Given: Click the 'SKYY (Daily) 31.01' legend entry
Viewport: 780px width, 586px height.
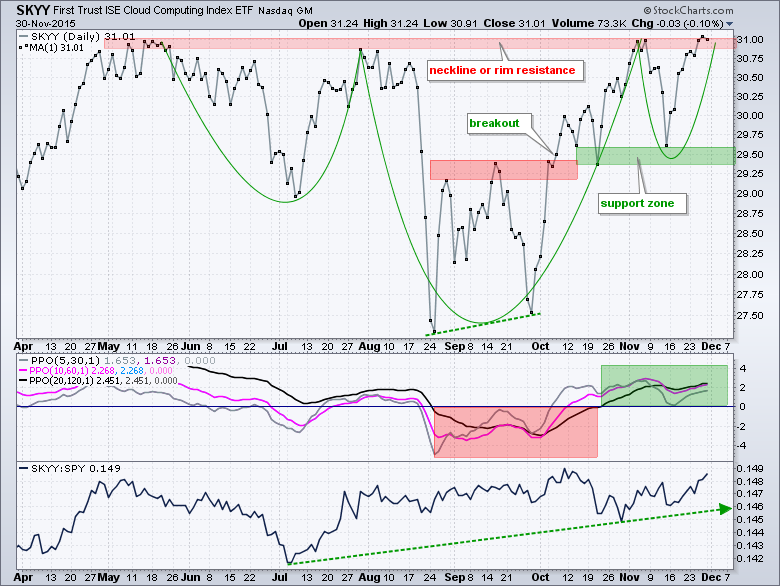Looking at the screenshot, I should [x=77, y=36].
